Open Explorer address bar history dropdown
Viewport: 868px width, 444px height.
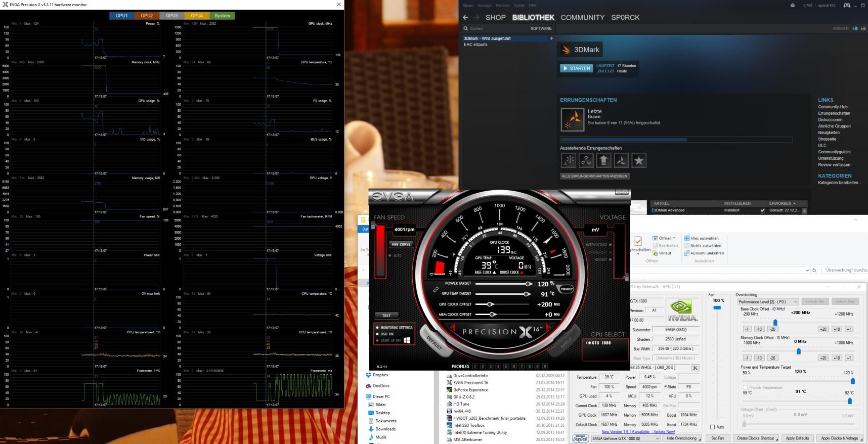[807, 270]
